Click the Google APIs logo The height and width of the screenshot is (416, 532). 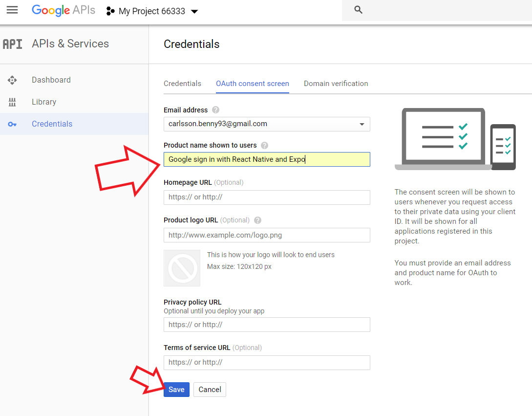point(64,10)
